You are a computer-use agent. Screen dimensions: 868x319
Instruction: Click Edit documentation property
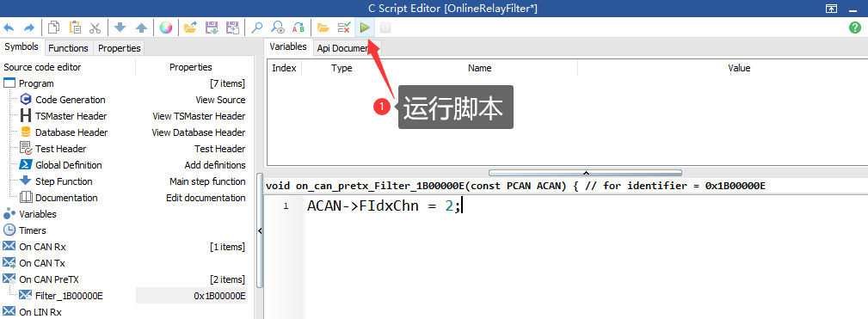click(206, 198)
